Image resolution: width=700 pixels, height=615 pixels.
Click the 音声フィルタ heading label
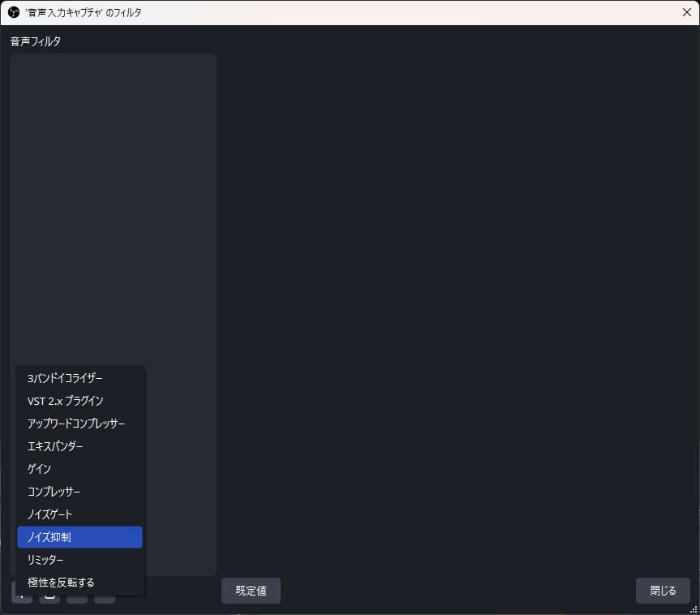35,41
